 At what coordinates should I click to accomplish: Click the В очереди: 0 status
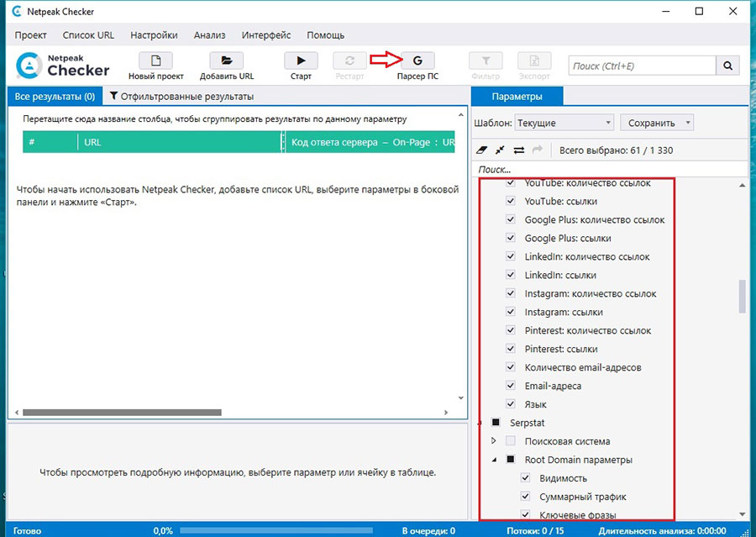pos(428,531)
